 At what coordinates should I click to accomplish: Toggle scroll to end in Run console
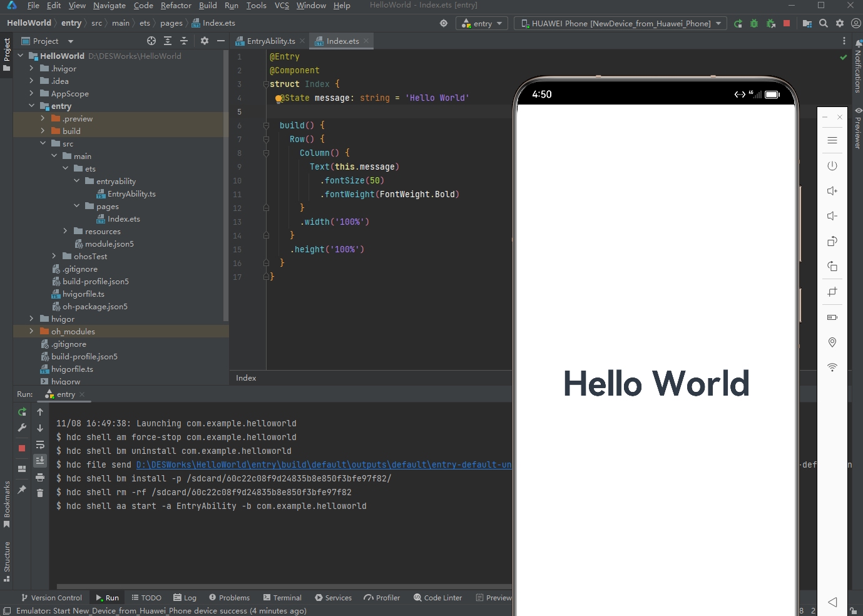(40, 461)
